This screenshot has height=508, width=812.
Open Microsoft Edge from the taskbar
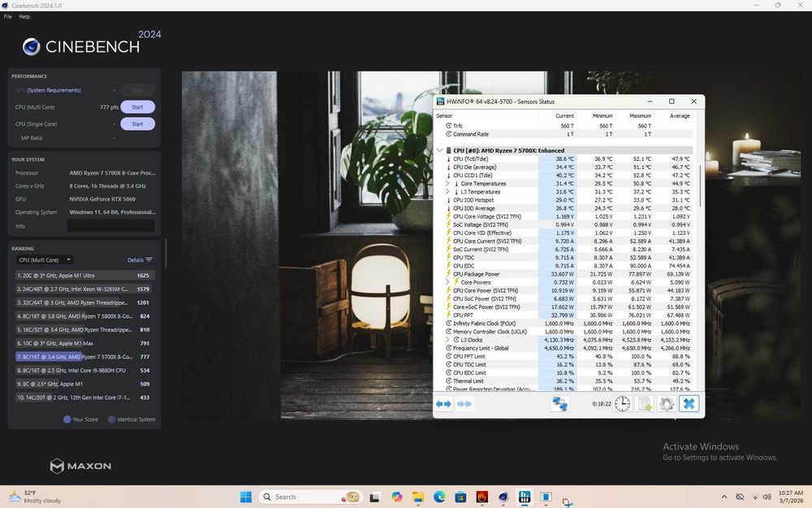(x=439, y=497)
